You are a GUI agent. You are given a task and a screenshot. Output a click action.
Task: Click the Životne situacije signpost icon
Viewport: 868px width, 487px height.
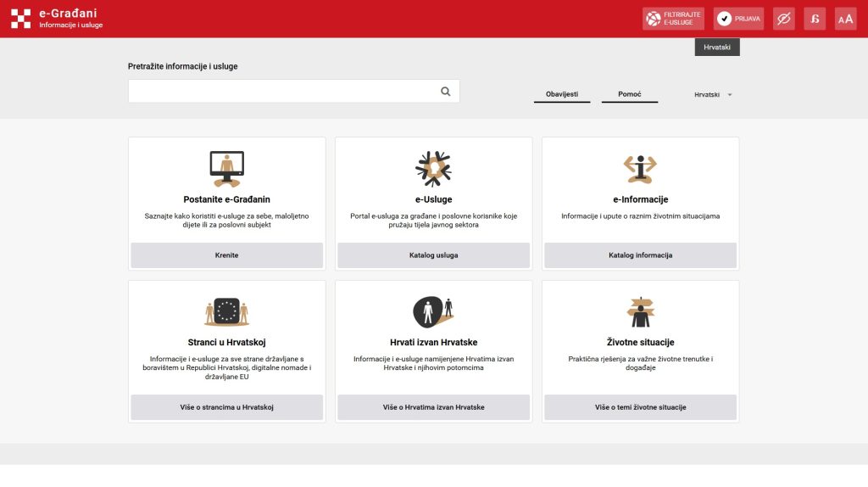point(640,311)
